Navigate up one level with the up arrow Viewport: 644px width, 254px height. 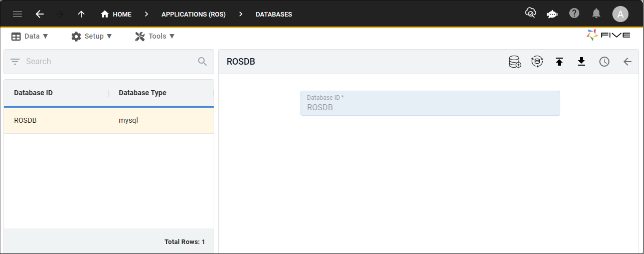[x=81, y=14]
